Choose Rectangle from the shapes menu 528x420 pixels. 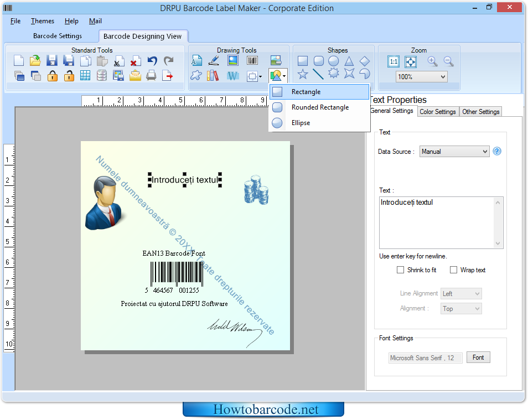319,92
